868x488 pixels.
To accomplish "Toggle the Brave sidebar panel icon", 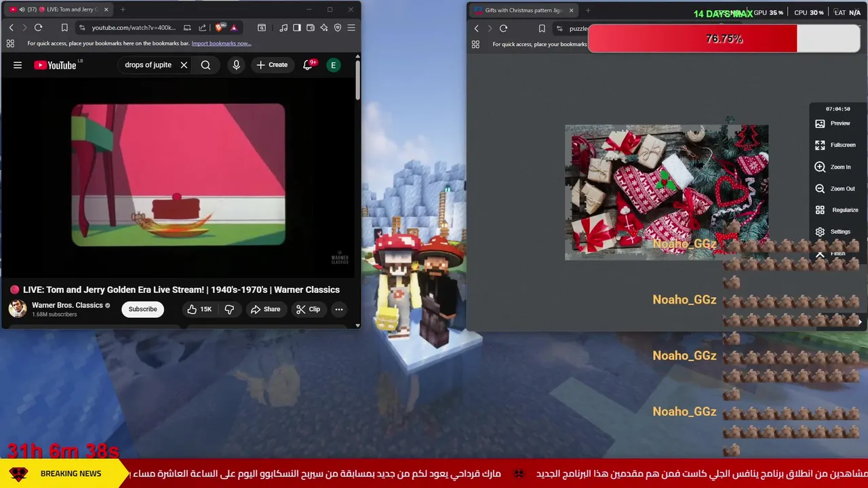I will 297,28.
